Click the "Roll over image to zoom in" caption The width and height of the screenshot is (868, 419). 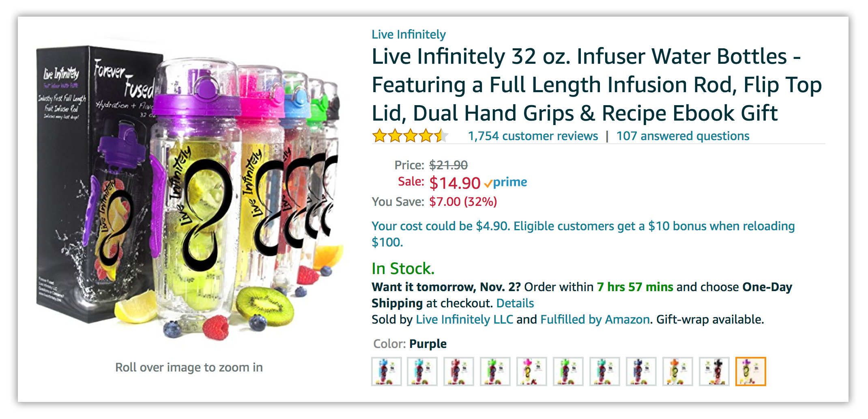click(189, 367)
